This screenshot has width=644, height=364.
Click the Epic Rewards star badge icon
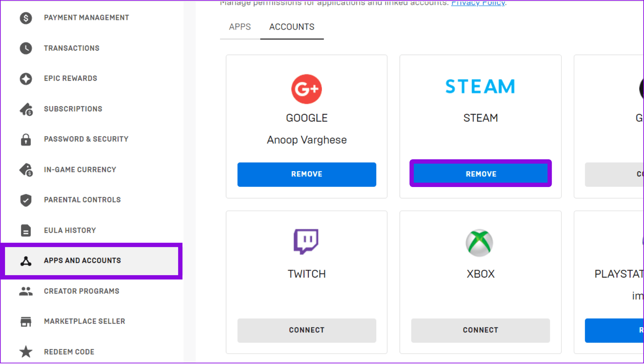[26, 79]
